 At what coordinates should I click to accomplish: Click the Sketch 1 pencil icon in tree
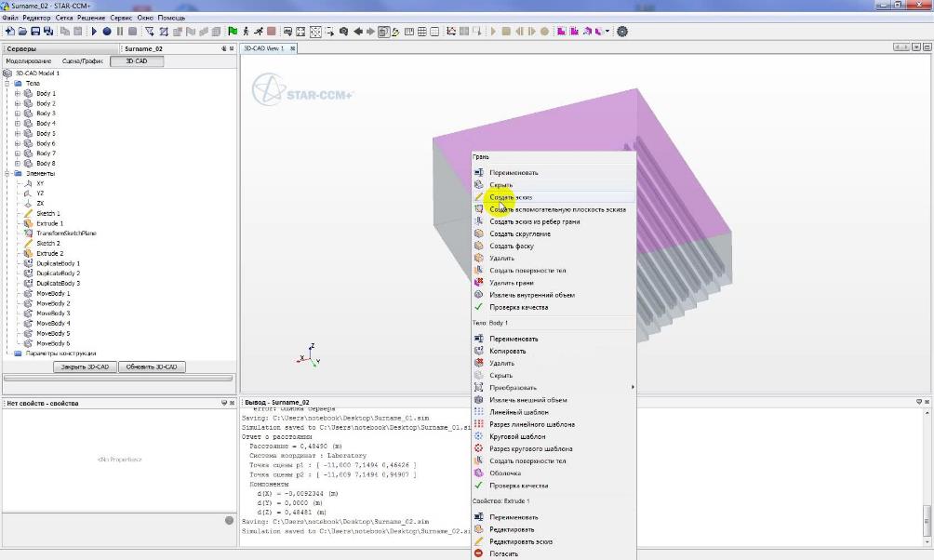(x=28, y=214)
